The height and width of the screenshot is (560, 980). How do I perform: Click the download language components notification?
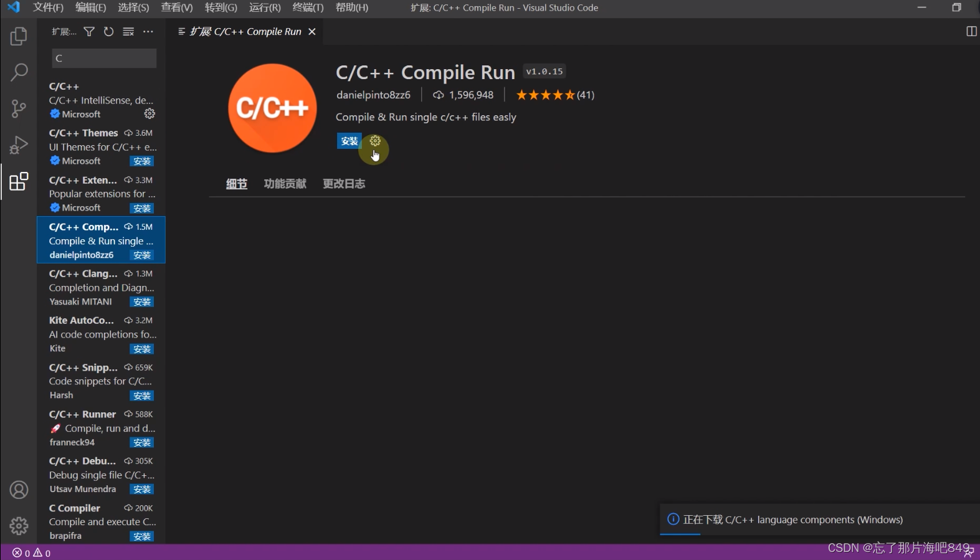click(x=819, y=520)
